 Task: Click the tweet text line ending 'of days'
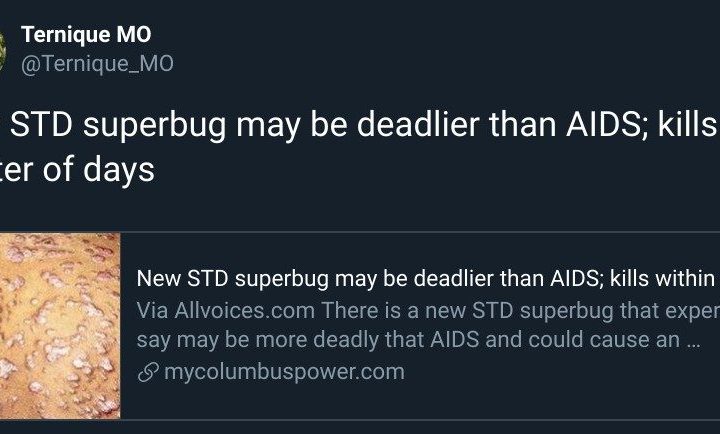click(78, 169)
